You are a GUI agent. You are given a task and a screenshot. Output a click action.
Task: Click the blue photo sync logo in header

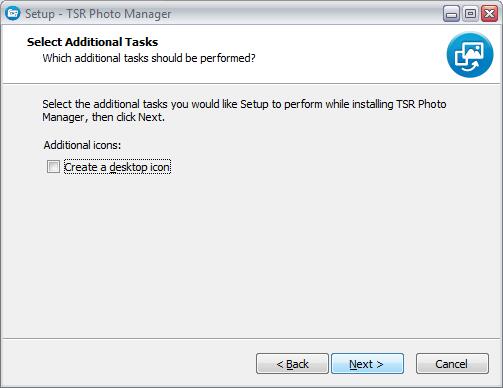(x=470, y=55)
